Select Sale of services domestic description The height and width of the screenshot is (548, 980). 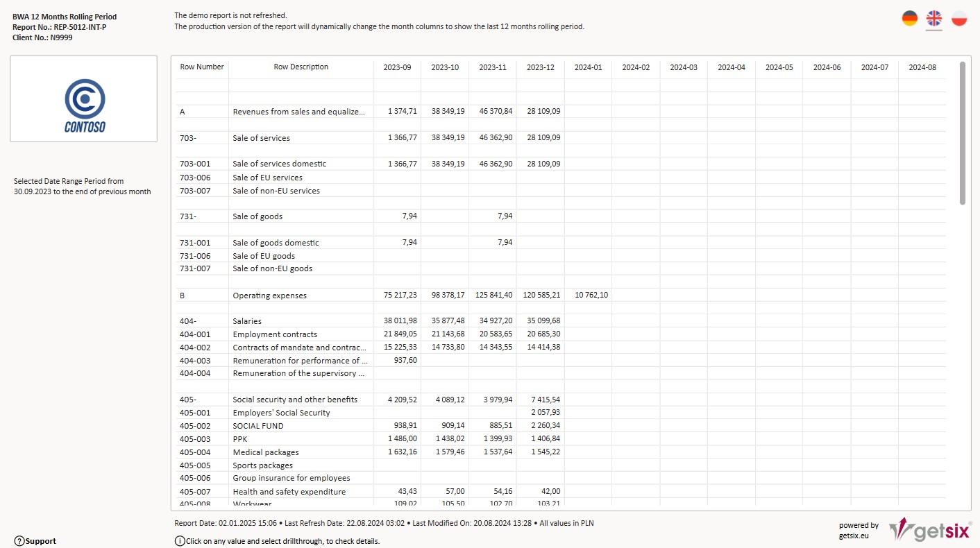[x=280, y=164]
